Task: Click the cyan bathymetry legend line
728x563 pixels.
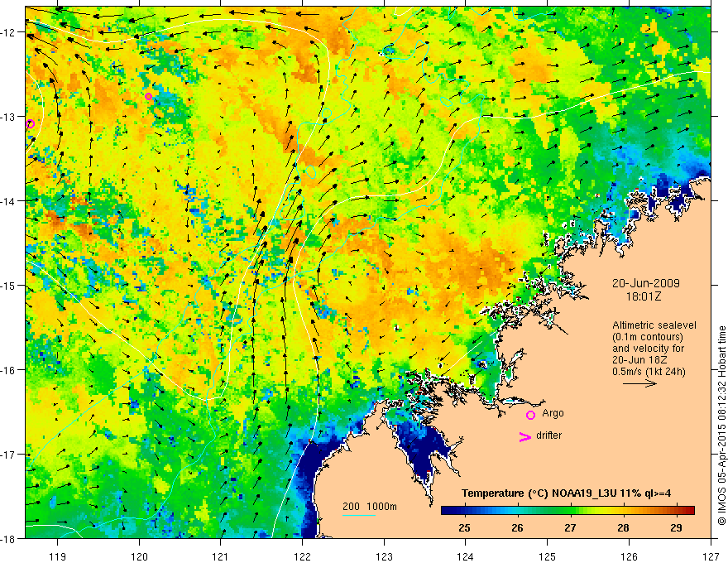Action: [x=359, y=515]
